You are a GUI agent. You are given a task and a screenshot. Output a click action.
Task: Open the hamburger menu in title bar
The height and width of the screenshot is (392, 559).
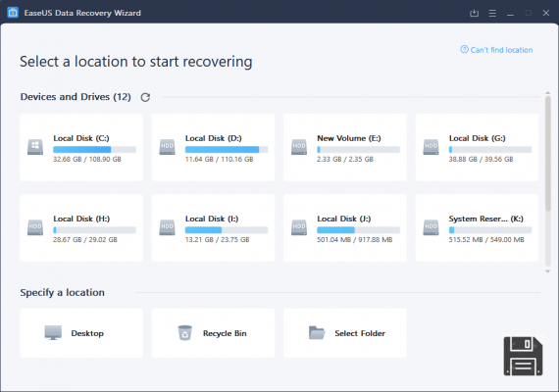tap(492, 13)
